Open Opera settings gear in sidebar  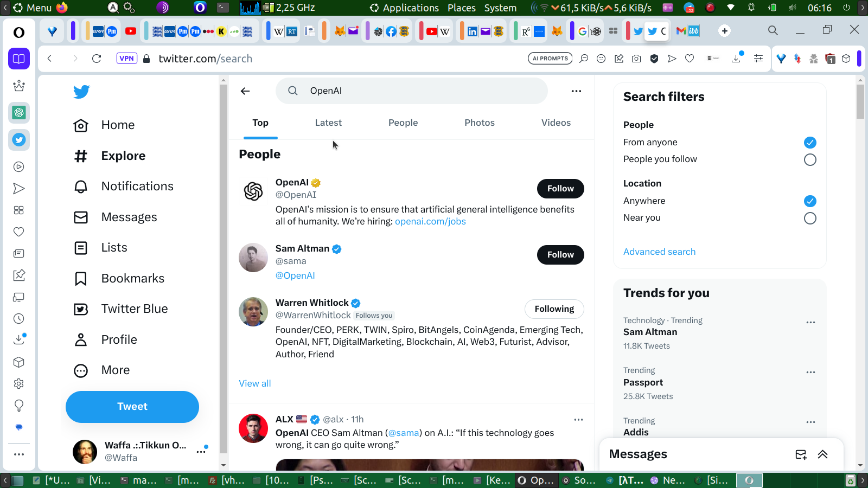tap(19, 384)
